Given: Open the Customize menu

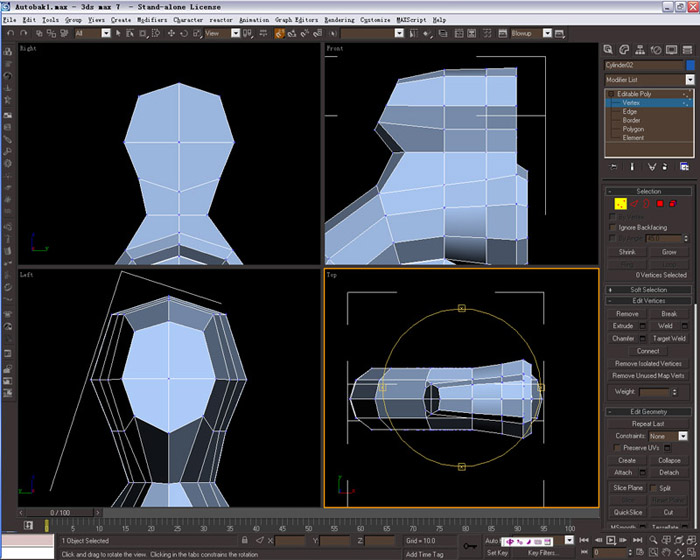Looking at the screenshot, I should pyautogui.click(x=375, y=20).
